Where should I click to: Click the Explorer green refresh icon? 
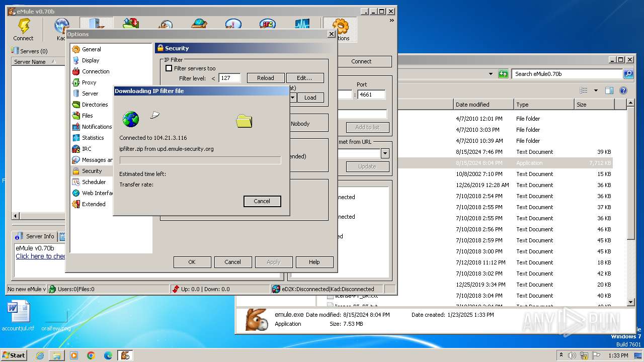click(503, 74)
